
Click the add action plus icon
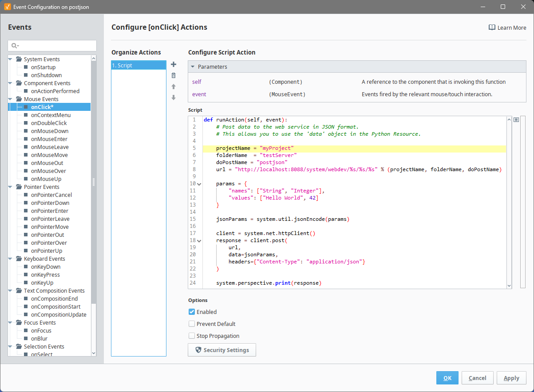(174, 65)
